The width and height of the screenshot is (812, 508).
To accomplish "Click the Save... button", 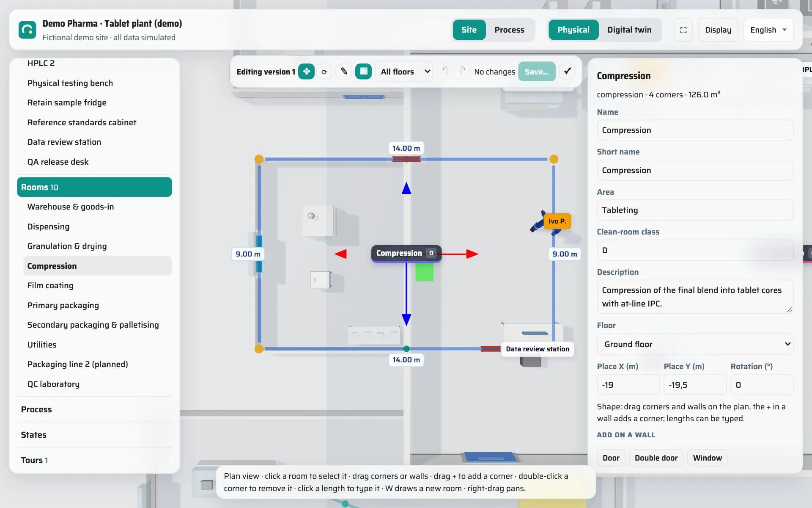I will click(537, 72).
